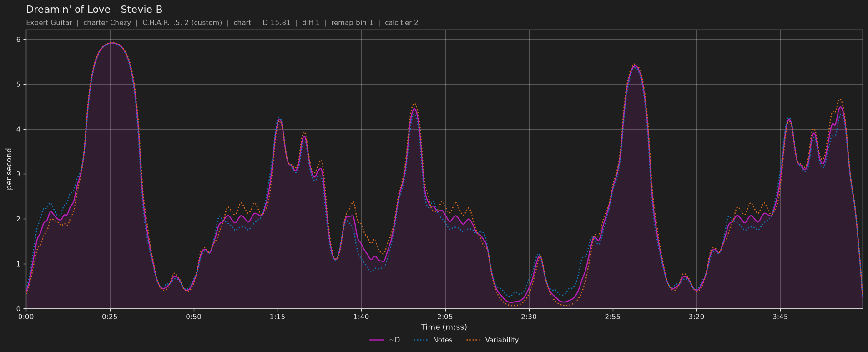This screenshot has width=868, height=352.
Task: Click the "charter Chezy" subtitle text
Action: pos(107,23)
